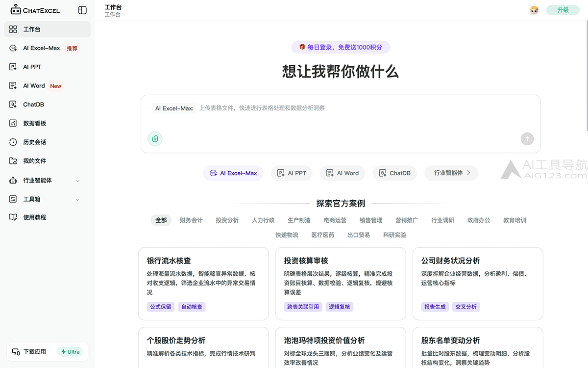Send the prompt with the arrow button
Viewport: 588px width, 368px height.
click(527, 139)
